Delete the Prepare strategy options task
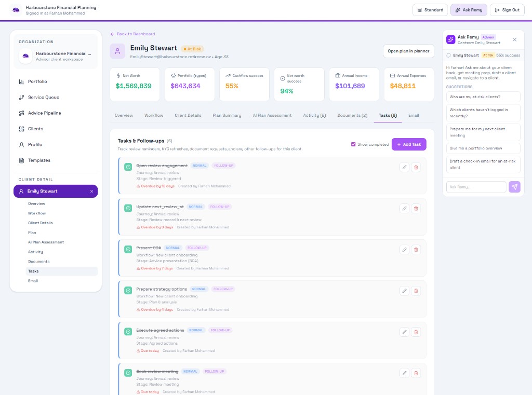532x395 pixels. [x=416, y=291]
